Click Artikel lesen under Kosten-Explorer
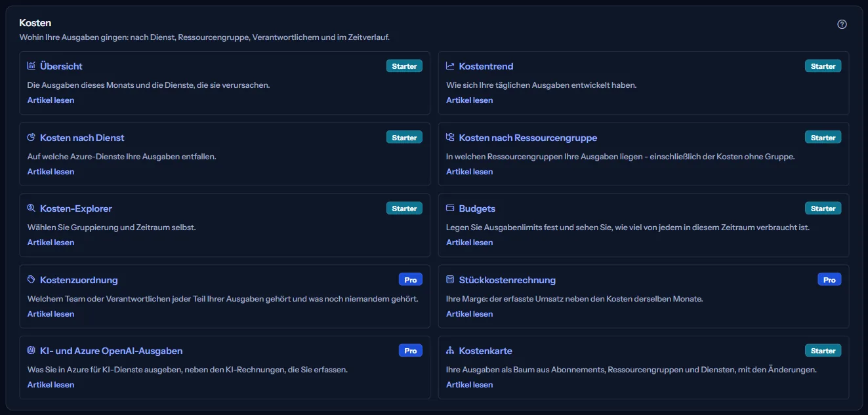This screenshot has height=415, width=868. tap(51, 243)
